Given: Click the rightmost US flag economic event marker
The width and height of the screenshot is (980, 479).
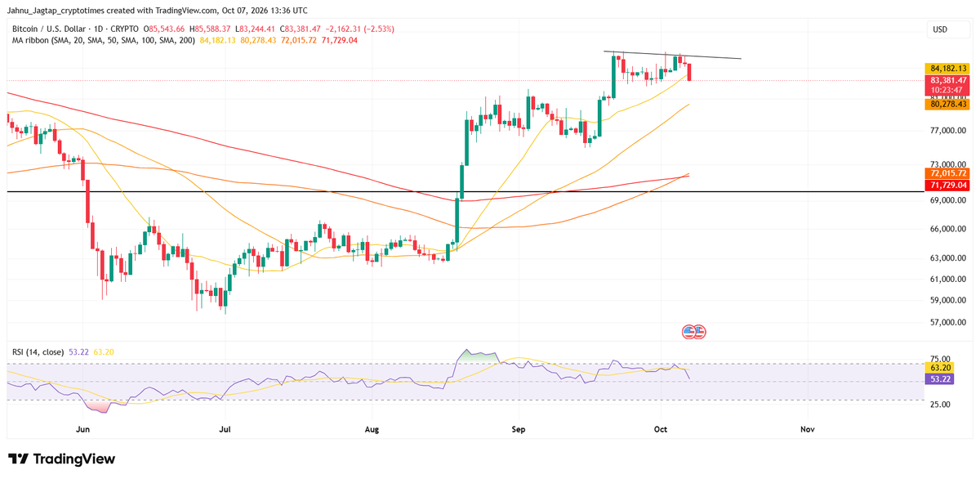Looking at the screenshot, I should click(x=699, y=332).
